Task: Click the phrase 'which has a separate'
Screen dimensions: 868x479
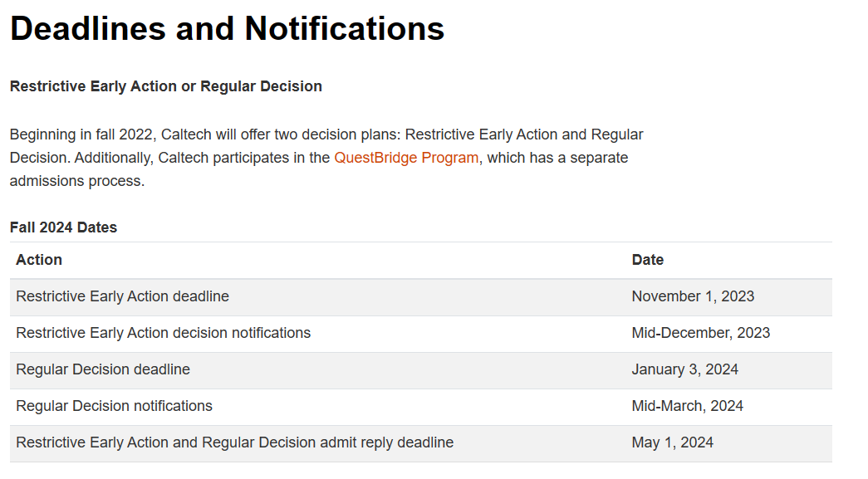Action: 557,158
